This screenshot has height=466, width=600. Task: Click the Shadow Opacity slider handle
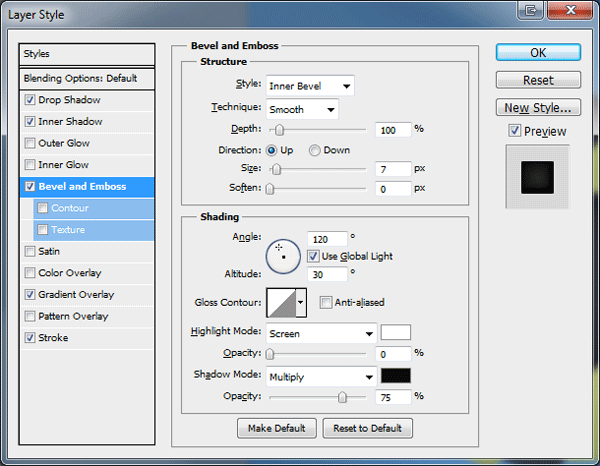[x=342, y=397]
